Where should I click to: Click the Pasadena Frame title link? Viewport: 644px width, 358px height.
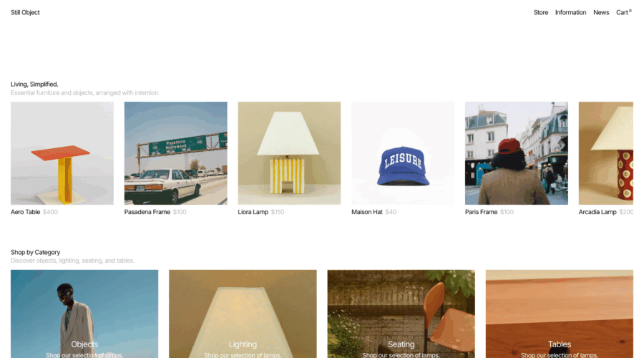[x=147, y=212]
